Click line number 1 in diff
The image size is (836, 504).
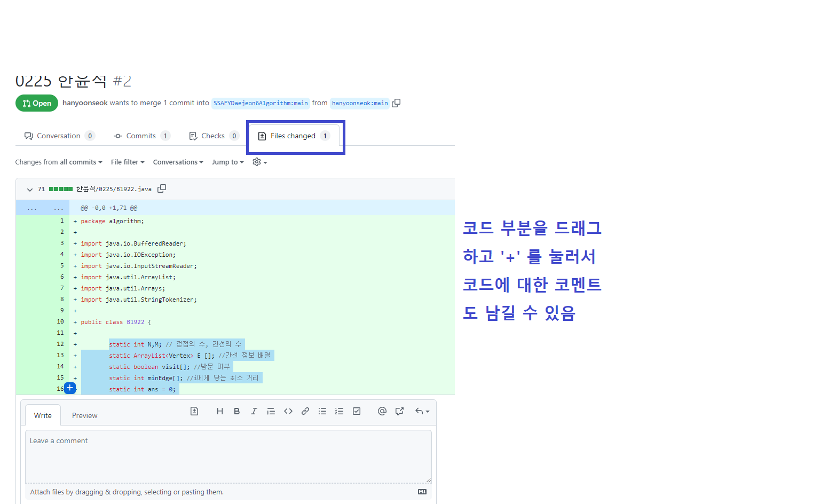[62, 220]
